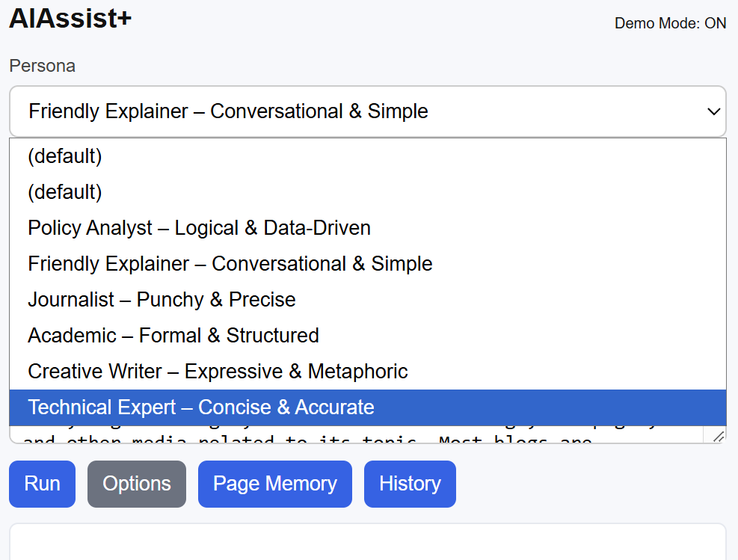
Task: Click the empty output box below Run
Action: click(366, 542)
